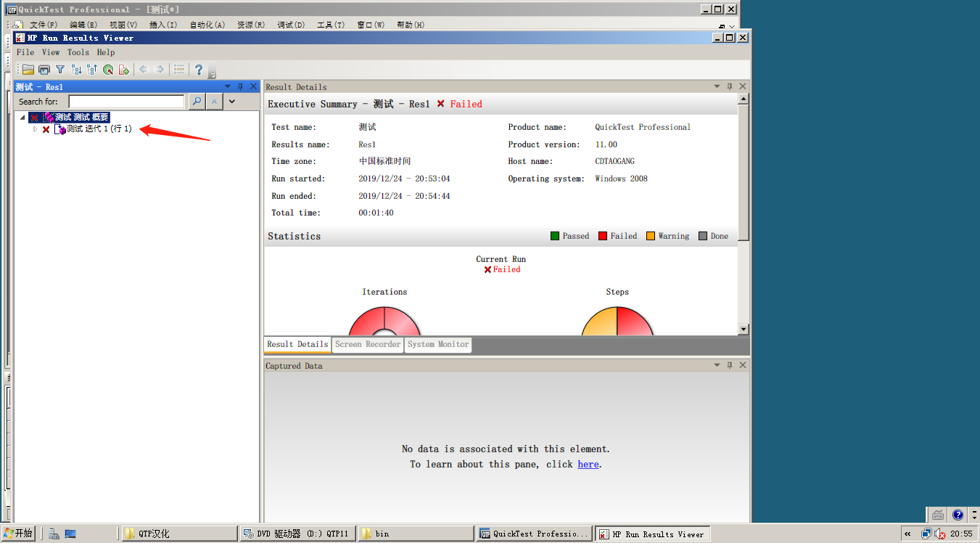Screen dimensions: 980x543
Task: Pin the 测试 - Res1 tree panel
Action: click(241, 86)
